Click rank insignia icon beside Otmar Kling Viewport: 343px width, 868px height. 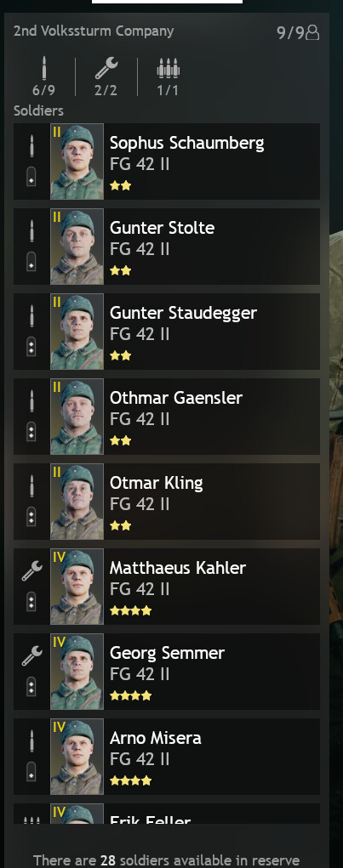click(31, 517)
